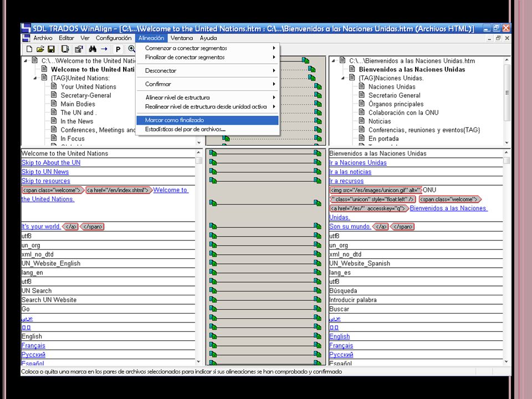Click the 'Ir a recursos' link
Screen dimensions: 532x399
point(346,181)
